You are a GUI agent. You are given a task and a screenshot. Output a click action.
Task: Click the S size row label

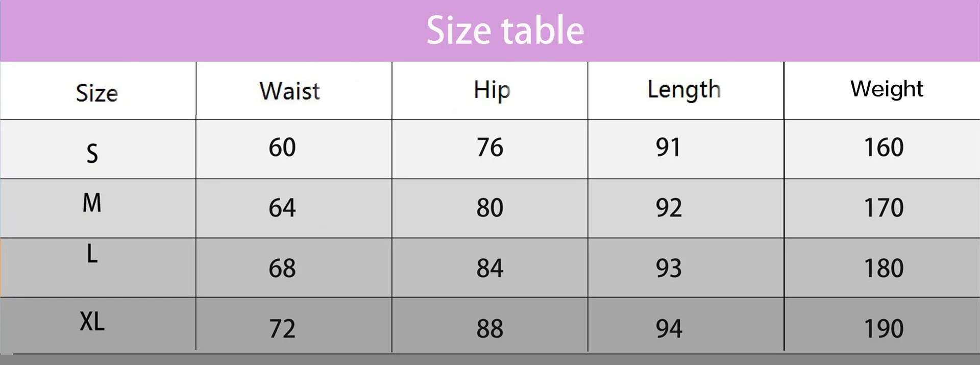tap(92, 153)
